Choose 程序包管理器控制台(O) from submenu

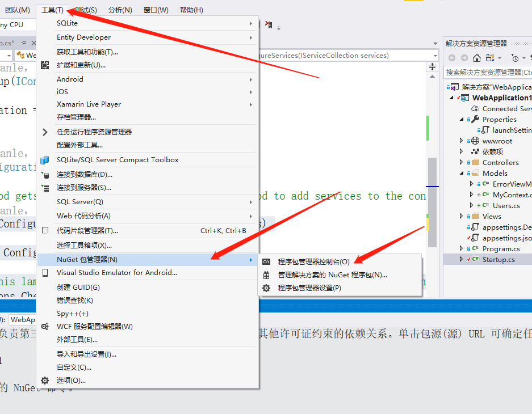[340, 262]
